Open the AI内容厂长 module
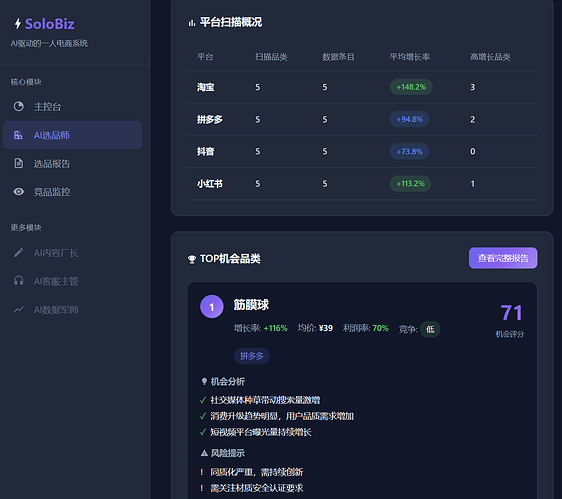562x499 pixels. (73, 253)
